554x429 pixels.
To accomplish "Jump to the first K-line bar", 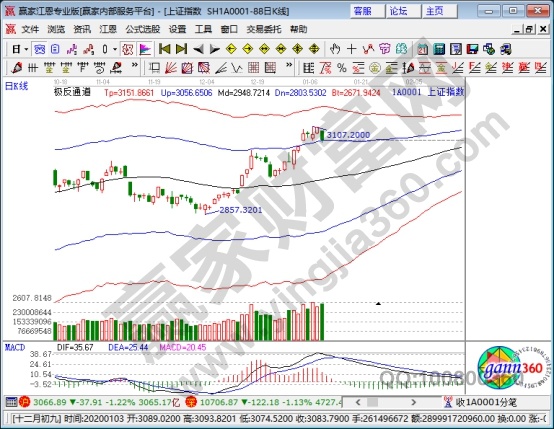I will coord(165,49).
